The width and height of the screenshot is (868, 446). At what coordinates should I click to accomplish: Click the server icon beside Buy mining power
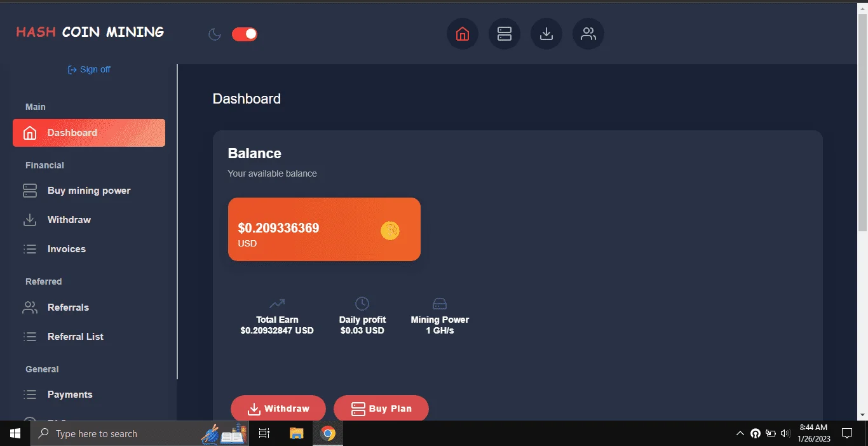[30, 191]
